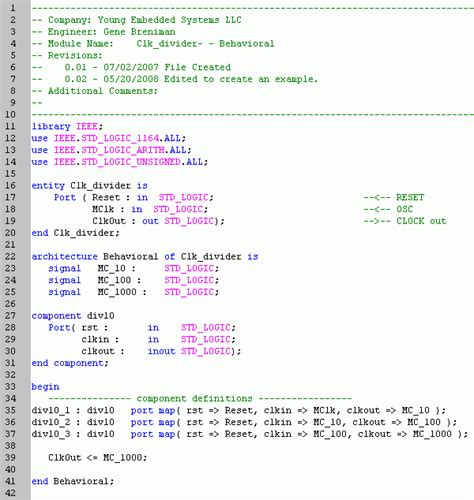The width and height of the screenshot is (474, 500).
Task: Click 'end Clk_divider;' on line 20
Action: coord(76,233)
